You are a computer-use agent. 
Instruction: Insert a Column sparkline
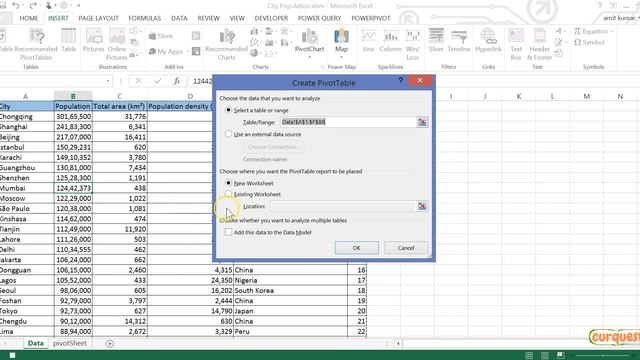pyautogui.click(x=391, y=41)
